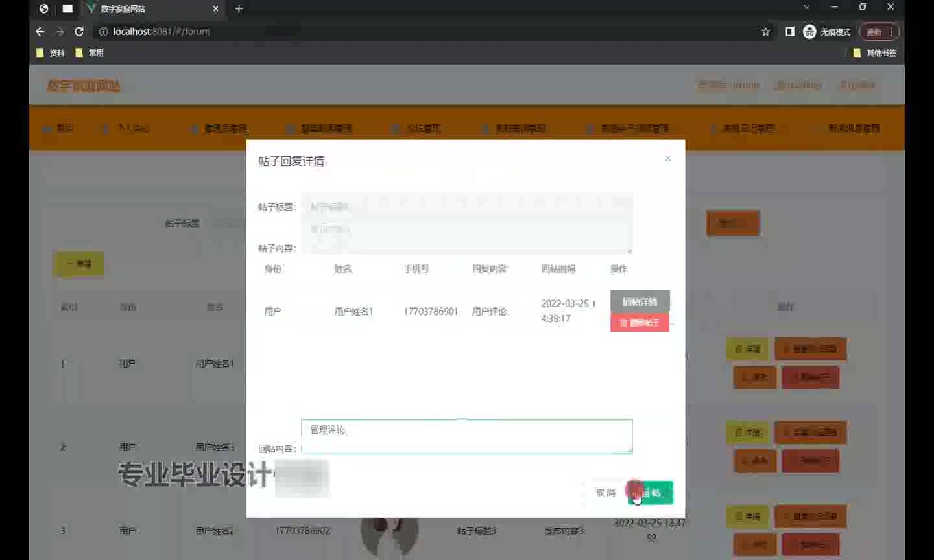Focus the 回帖内容 text area
This screenshot has height=560, width=934.
click(x=466, y=436)
